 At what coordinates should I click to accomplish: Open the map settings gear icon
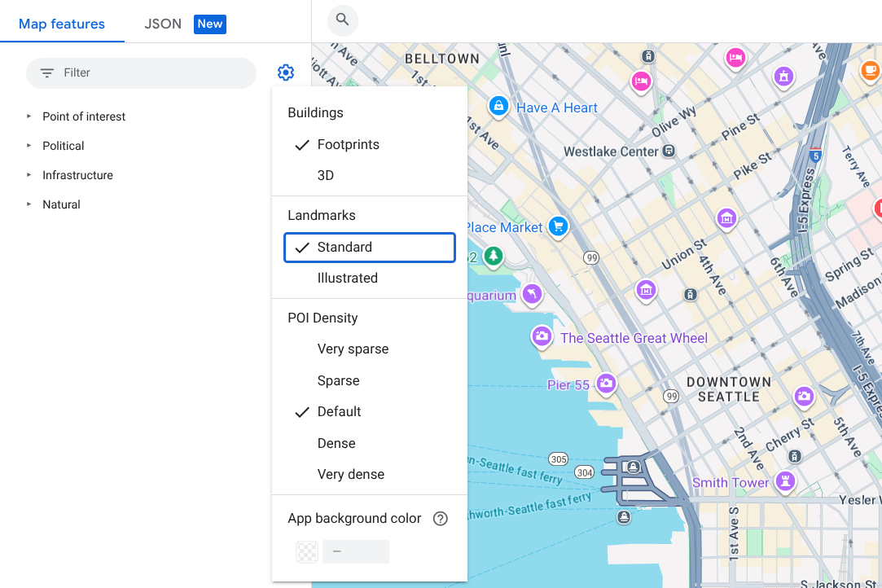[x=285, y=72]
